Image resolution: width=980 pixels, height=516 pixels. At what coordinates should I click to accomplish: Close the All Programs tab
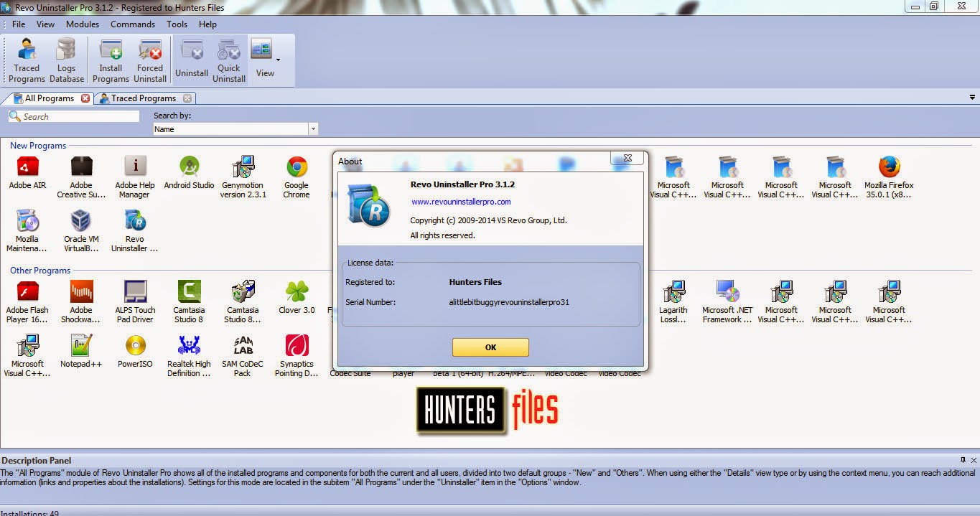(x=85, y=98)
